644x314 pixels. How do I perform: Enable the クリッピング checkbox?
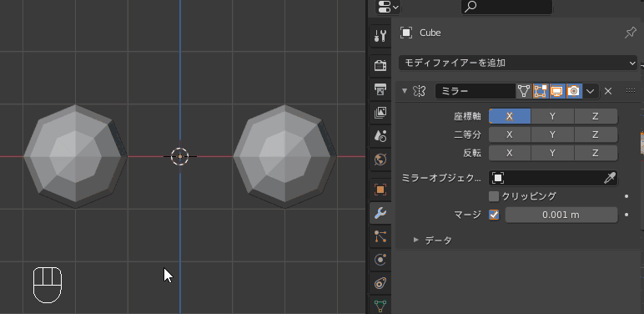coord(494,196)
